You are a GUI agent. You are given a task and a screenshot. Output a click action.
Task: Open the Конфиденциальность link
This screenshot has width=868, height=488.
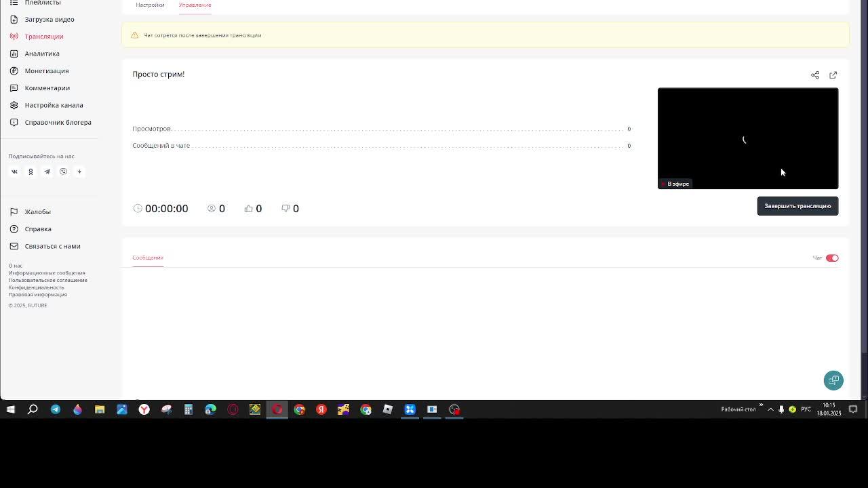tap(36, 287)
